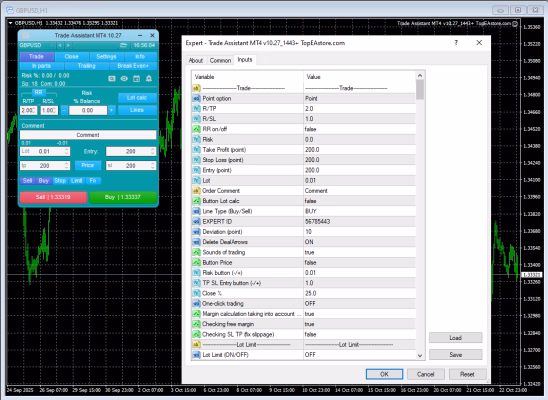Open the Settings tab in Trade Assistant
548x400 pixels.
point(106,57)
